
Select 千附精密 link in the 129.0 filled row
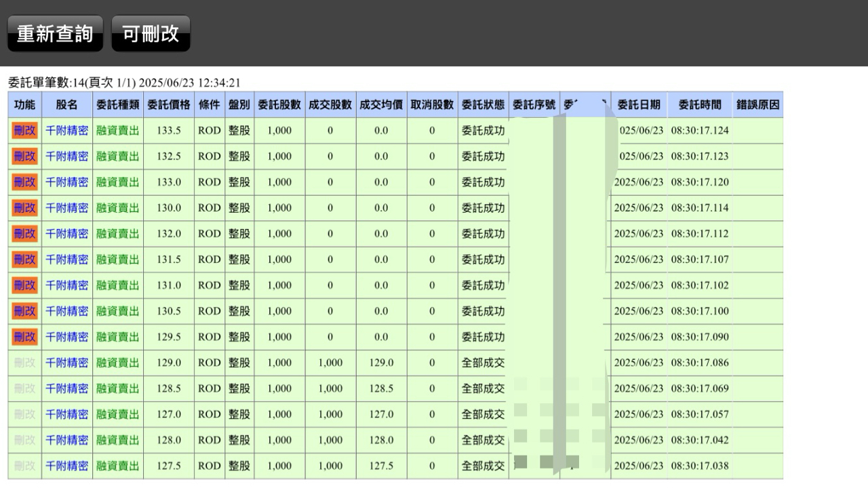(x=66, y=363)
